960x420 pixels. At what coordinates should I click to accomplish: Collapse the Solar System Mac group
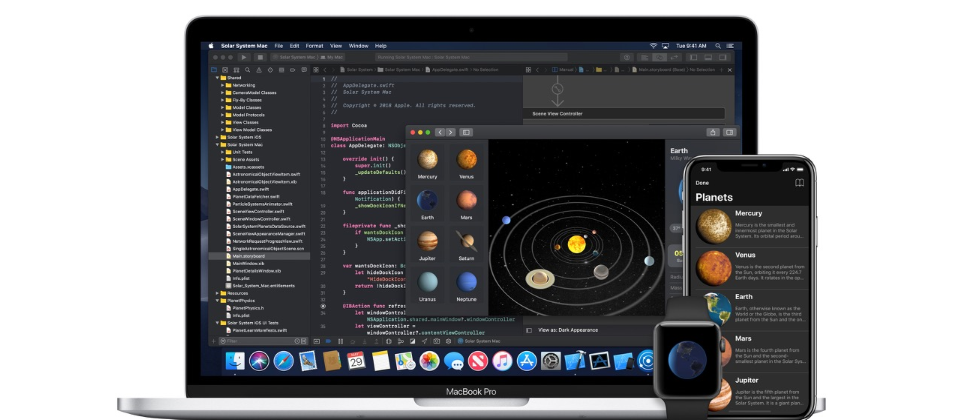[x=217, y=144]
